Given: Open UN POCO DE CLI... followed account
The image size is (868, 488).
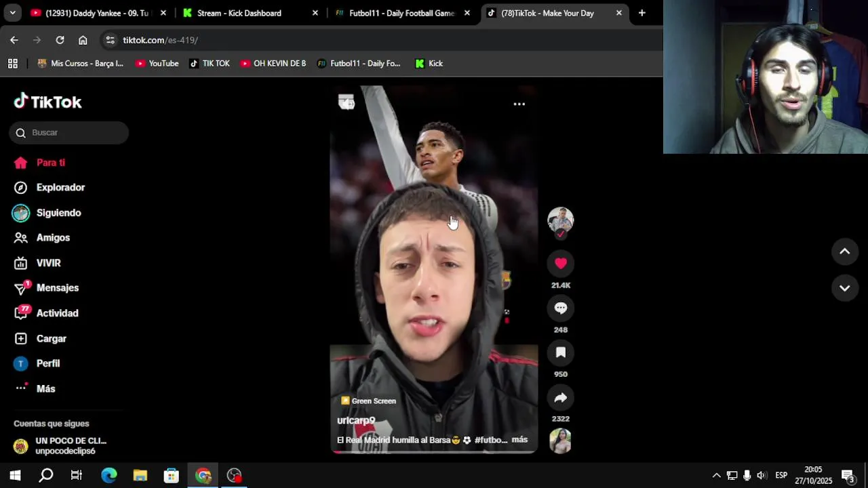Looking at the screenshot, I should (61, 446).
